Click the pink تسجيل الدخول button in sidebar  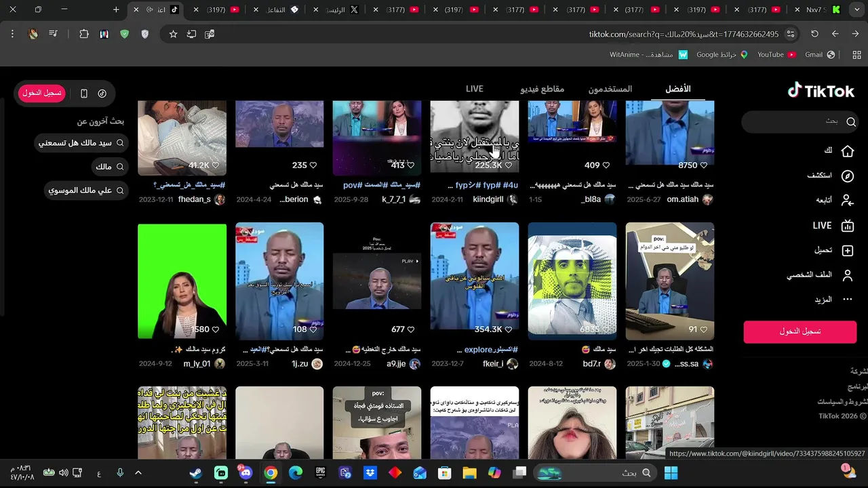tap(802, 331)
